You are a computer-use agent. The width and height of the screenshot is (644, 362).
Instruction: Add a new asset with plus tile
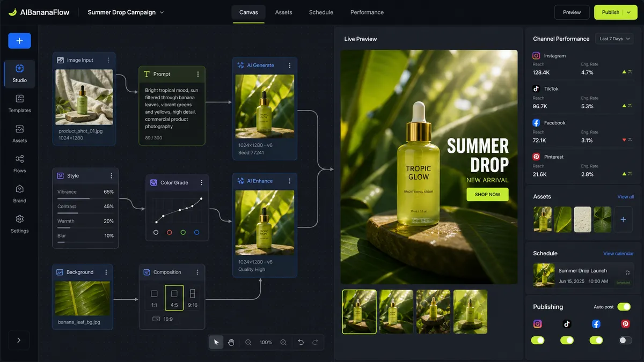pyautogui.click(x=623, y=219)
